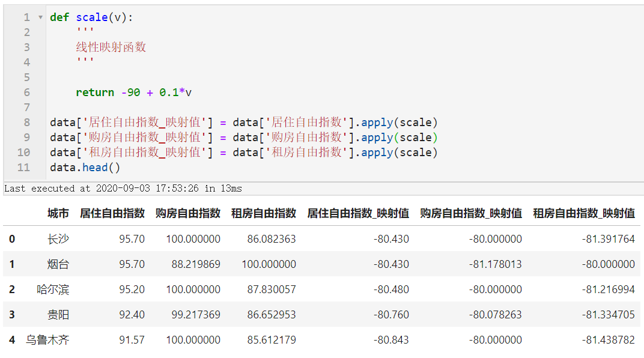
Task: Click the 86.082363 cell
Action: [x=272, y=239]
